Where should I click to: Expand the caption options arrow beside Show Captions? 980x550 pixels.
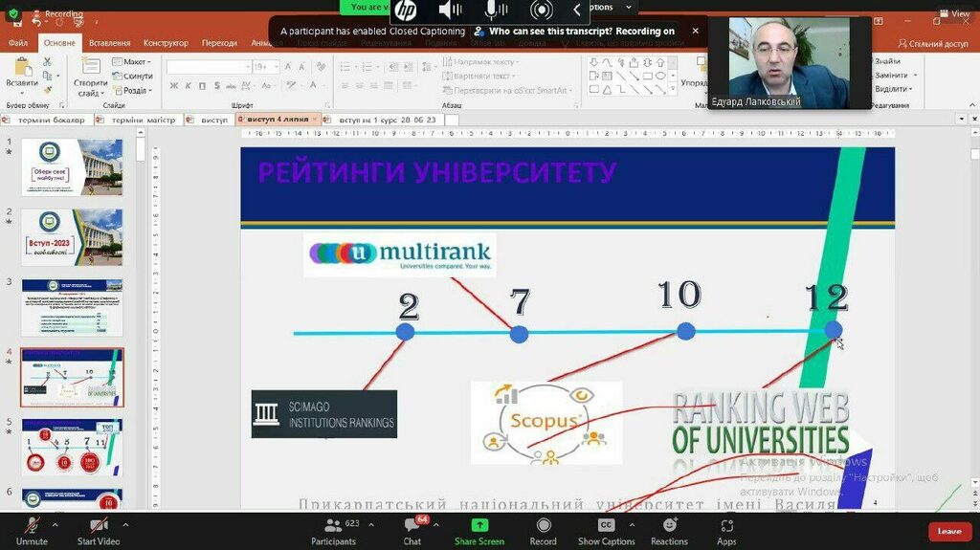click(x=630, y=524)
